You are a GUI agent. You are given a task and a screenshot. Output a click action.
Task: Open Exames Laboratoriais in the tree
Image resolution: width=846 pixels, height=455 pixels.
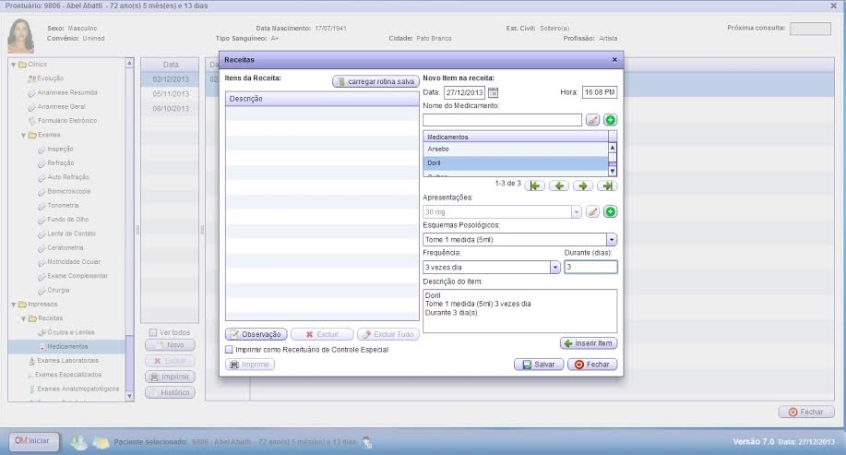68,361
